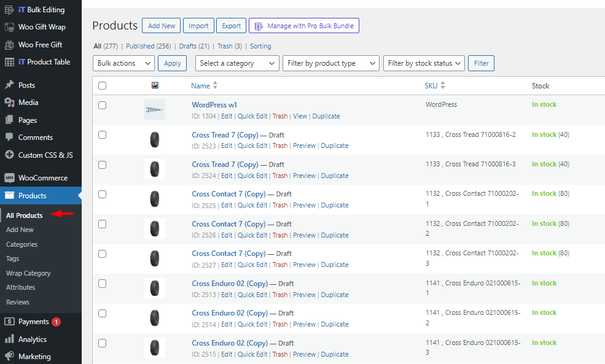Open the Select a category dropdown
This screenshot has height=364, width=605.
pos(237,63)
